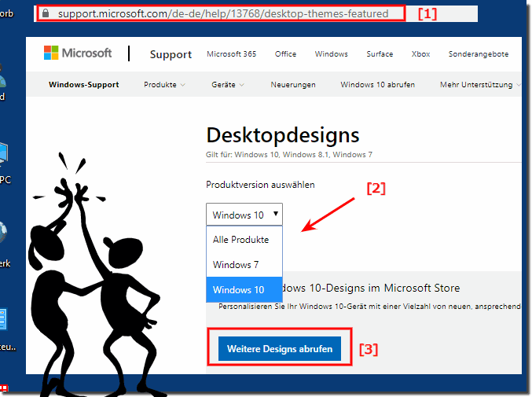Click 'Produktversion auswählen' label
532x397 pixels.
260,185
